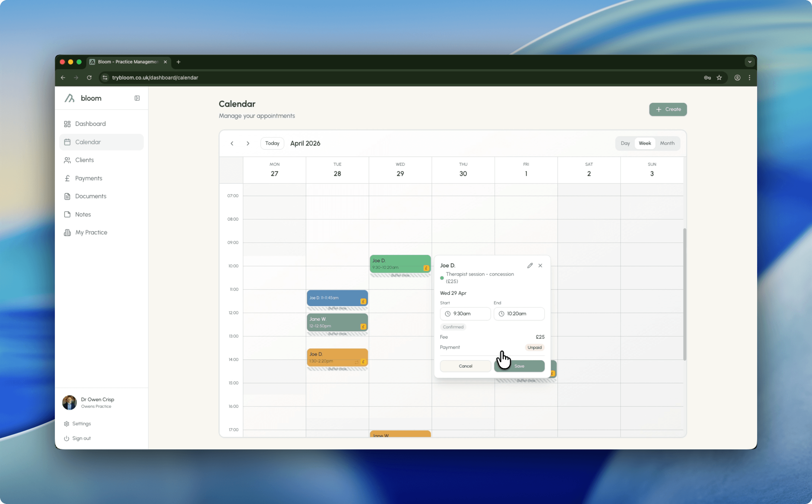Go to previous week with left chevron
The height and width of the screenshot is (504, 812).
(232, 143)
